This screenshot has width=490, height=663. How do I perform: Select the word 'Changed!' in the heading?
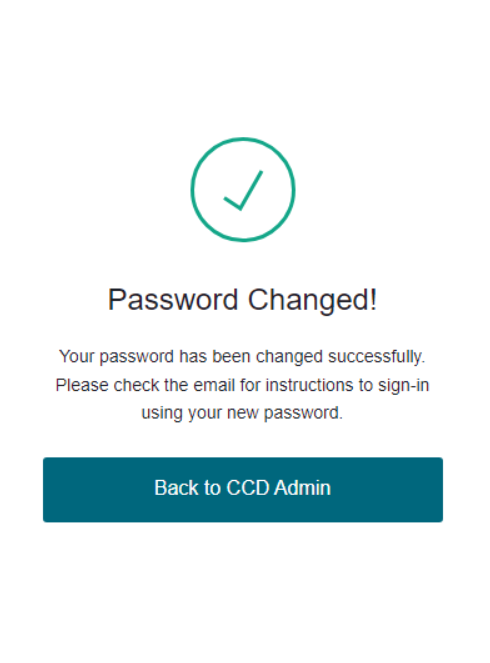[312, 301]
